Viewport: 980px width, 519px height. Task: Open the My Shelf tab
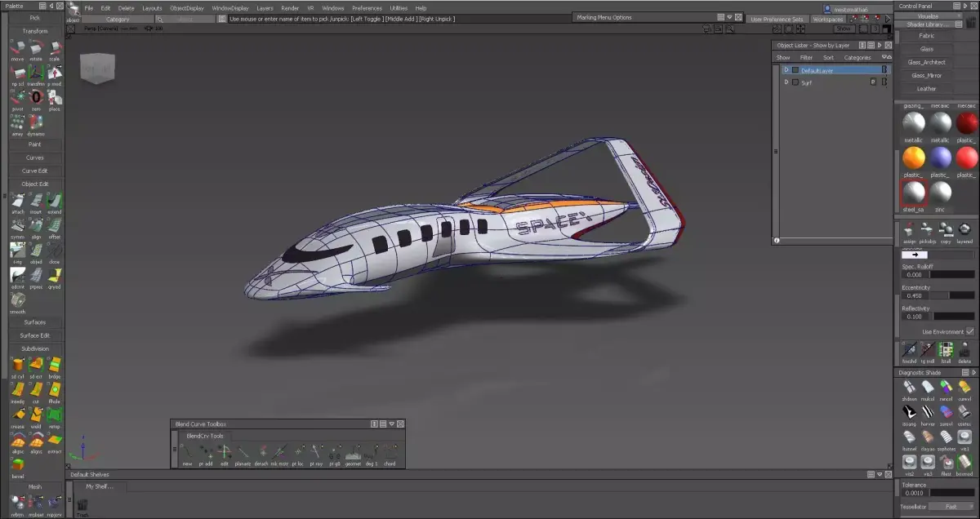100,486
